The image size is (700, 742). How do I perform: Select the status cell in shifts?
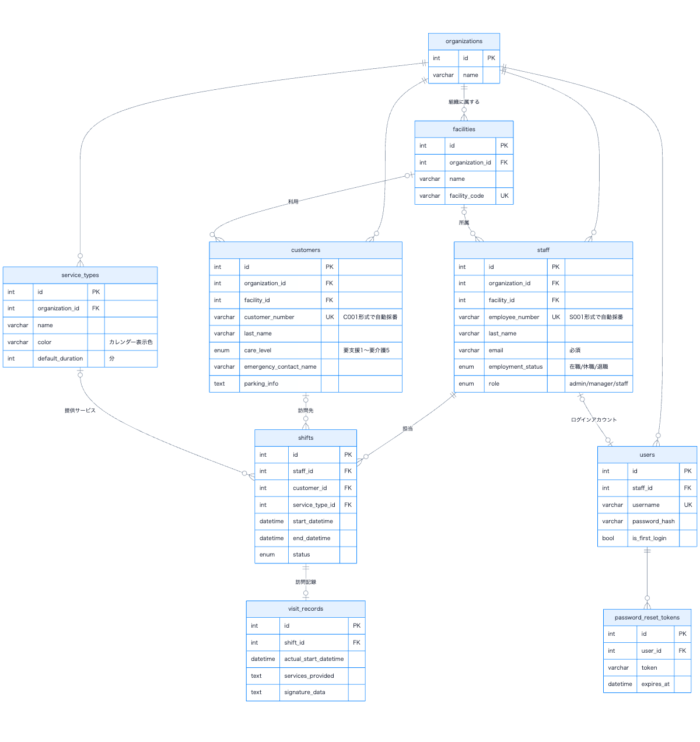point(314,555)
